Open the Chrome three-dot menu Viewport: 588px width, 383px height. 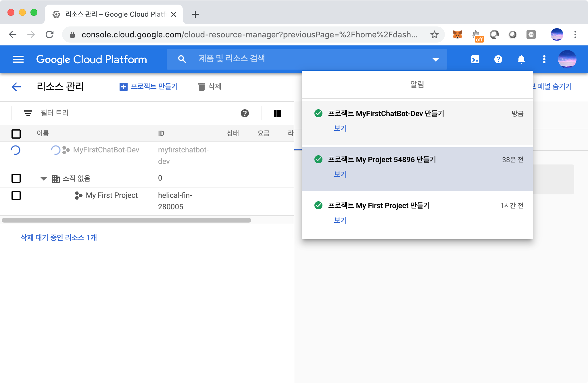575,35
